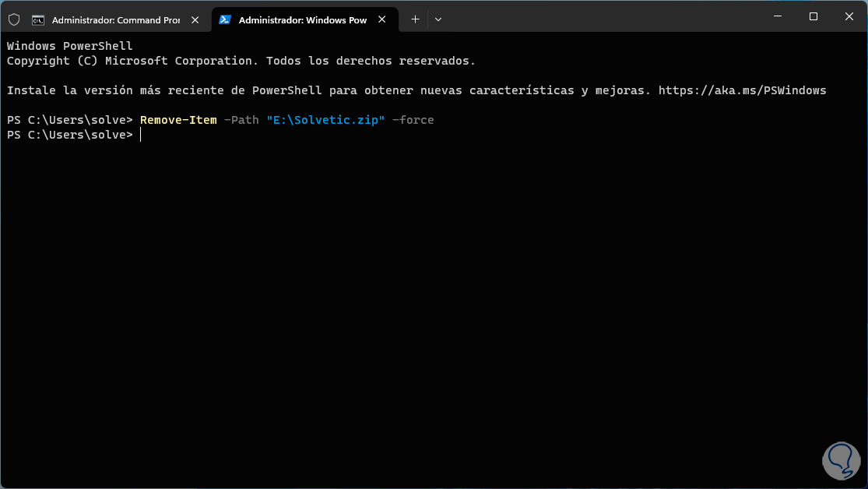This screenshot has width=868, height=489.
Task: Click the -Path parameter text
Action: click(x=241, y=120)
